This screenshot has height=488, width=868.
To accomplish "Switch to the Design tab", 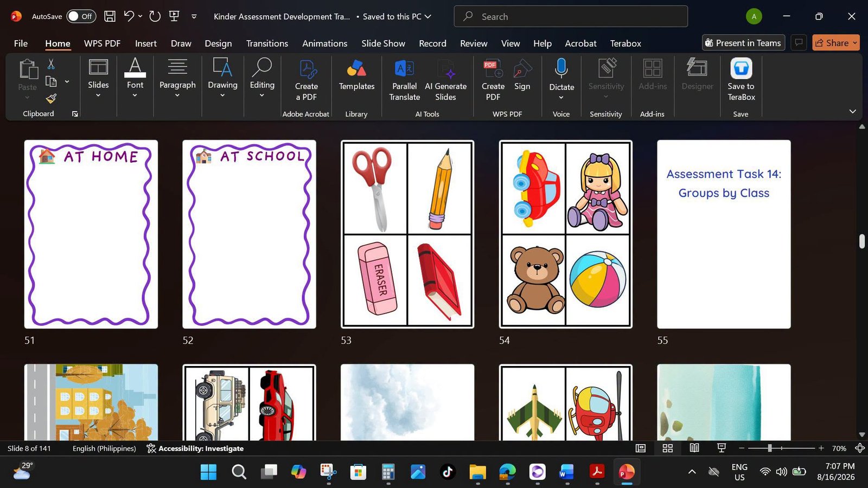I will coord(218,43).
